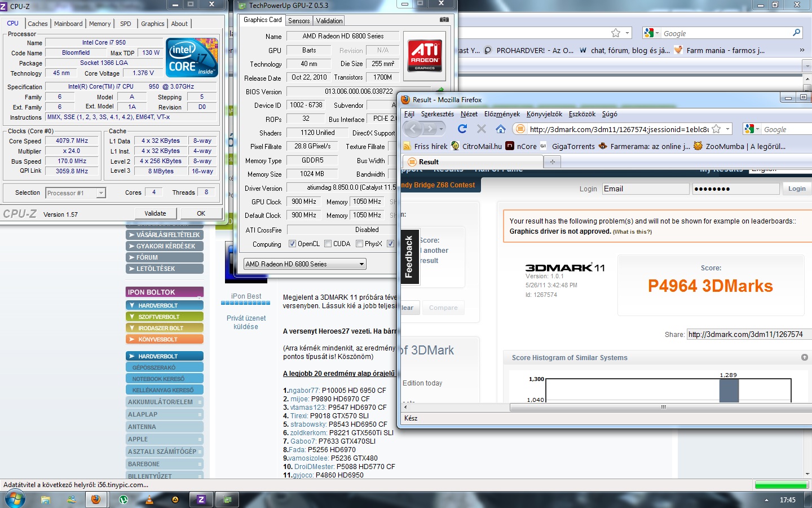The height and width of the screenshot is (508, 812).
Task: Switch to CPU-Z taskbar button
Action: 201,500
